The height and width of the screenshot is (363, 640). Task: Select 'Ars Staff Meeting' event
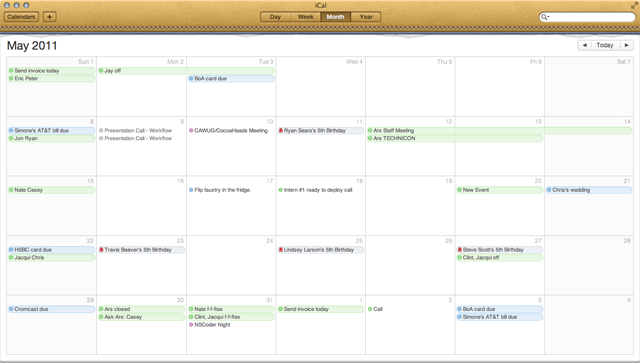[499, 131]
